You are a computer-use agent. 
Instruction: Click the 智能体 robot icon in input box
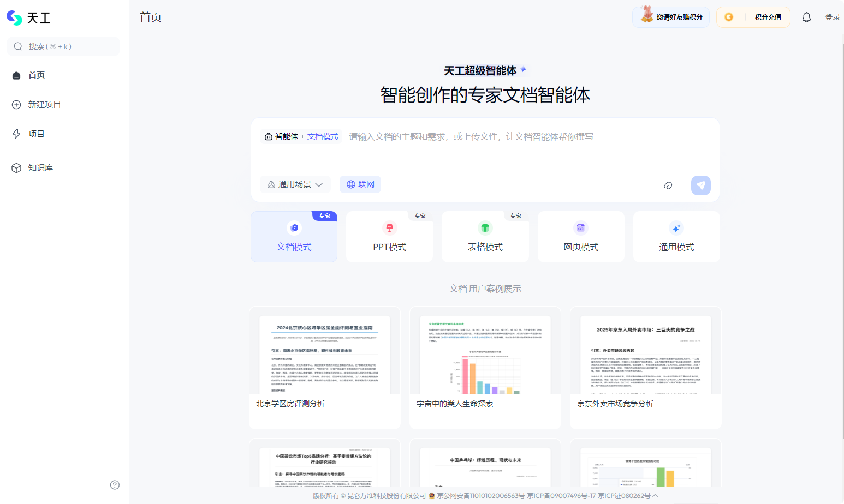(269, 137)
